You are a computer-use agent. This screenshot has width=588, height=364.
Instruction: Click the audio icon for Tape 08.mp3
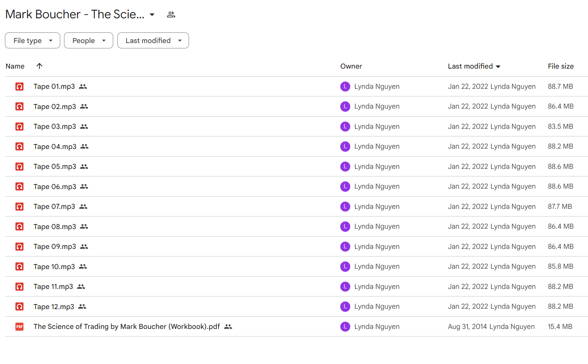[19, 226]
